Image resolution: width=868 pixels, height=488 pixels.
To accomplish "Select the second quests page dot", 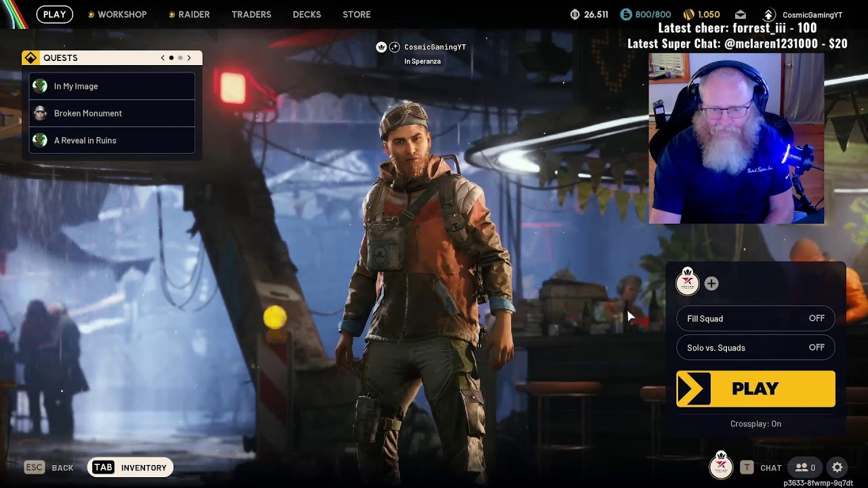I will (x=180, y=58).
